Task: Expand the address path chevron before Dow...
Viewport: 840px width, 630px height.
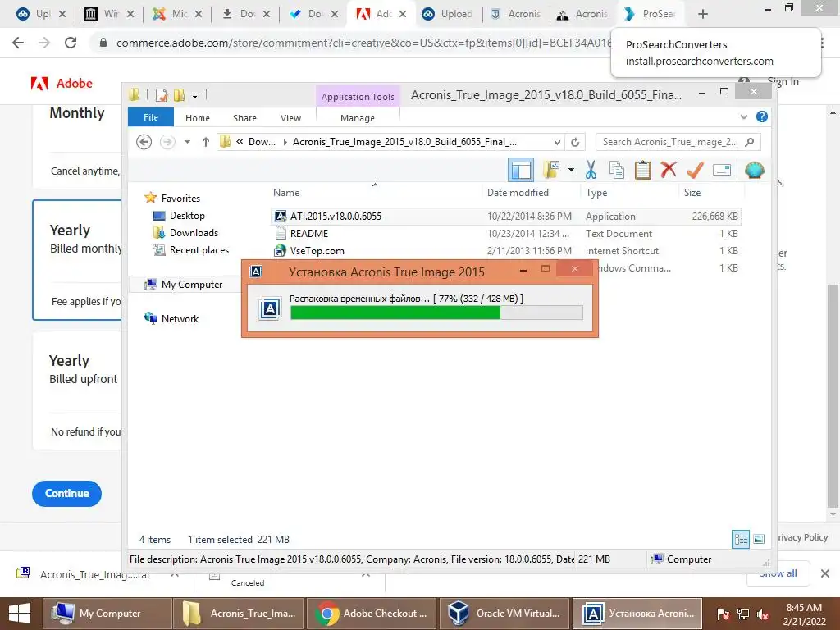Action: coord(240,142)
